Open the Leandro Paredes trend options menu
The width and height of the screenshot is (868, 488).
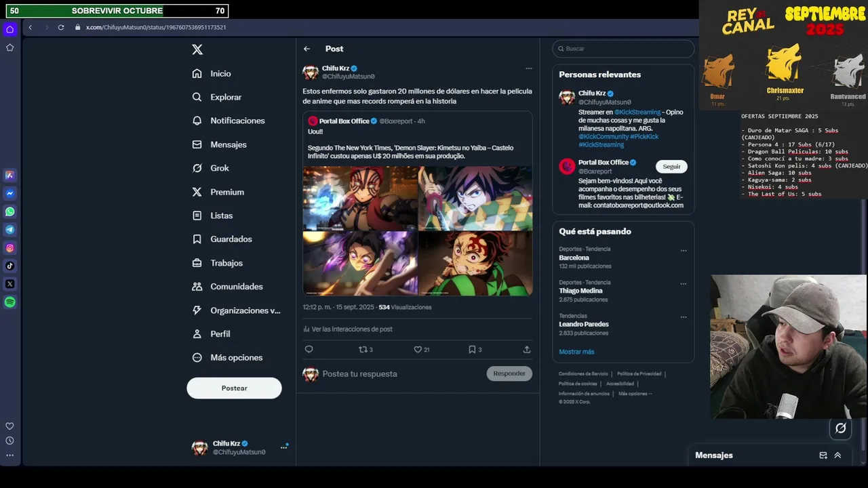[x=684, y=317]
